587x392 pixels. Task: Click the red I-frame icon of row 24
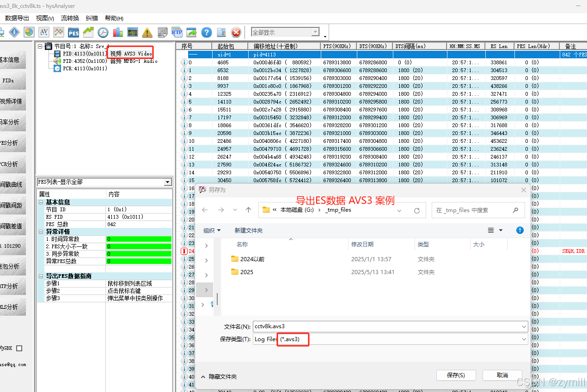[184, 251]
